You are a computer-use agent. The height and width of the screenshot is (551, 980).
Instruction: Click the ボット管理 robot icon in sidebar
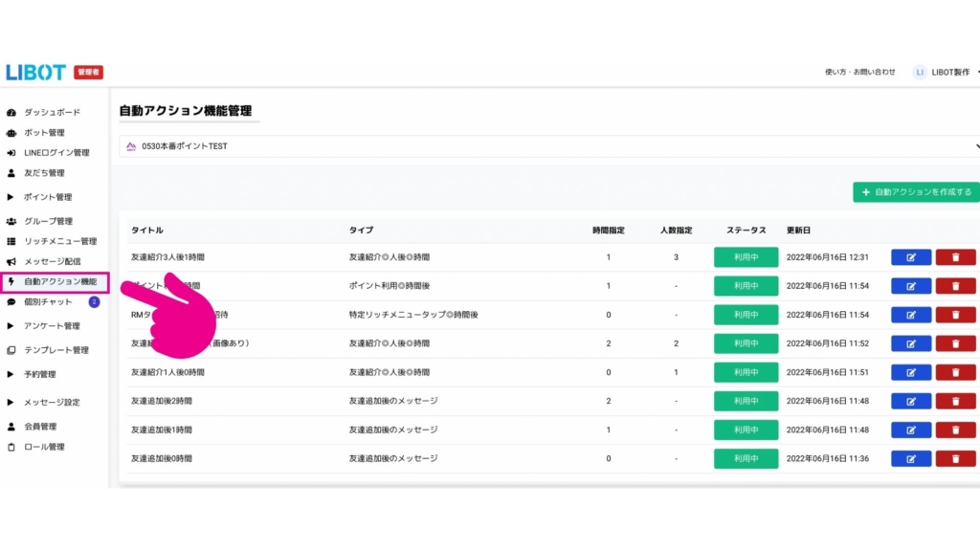click(11, 133)
